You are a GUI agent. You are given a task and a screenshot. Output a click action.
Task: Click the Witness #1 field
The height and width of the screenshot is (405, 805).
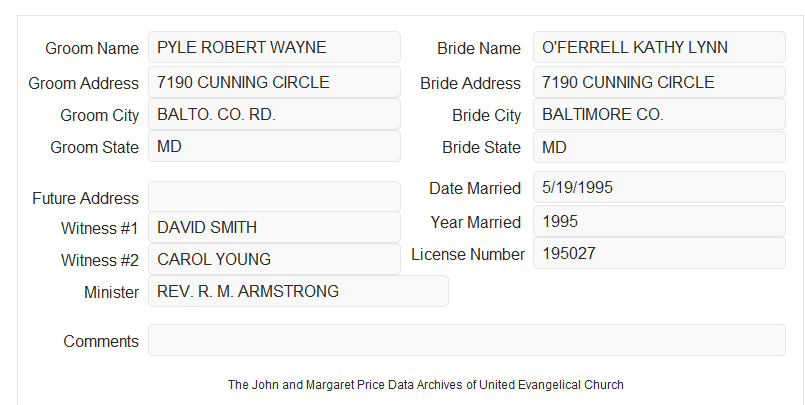[x=274, y=227]
